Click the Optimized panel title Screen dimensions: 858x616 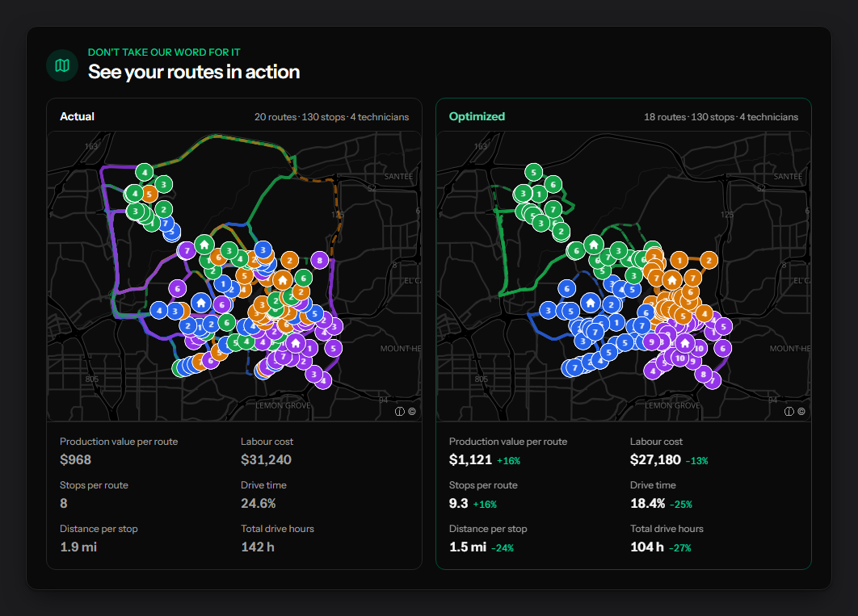pyautogui.click(x=477, y=116)
